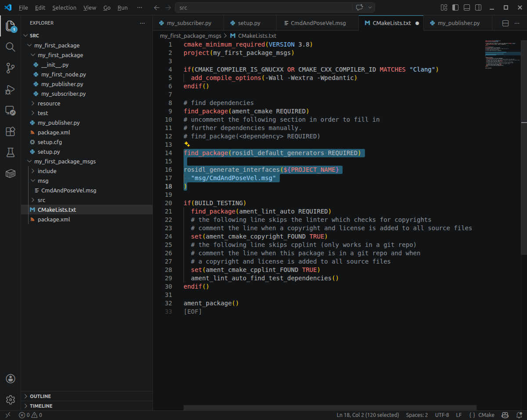Go forward with the right arrow
Screen dimensions: 527x420
point(168,7)
